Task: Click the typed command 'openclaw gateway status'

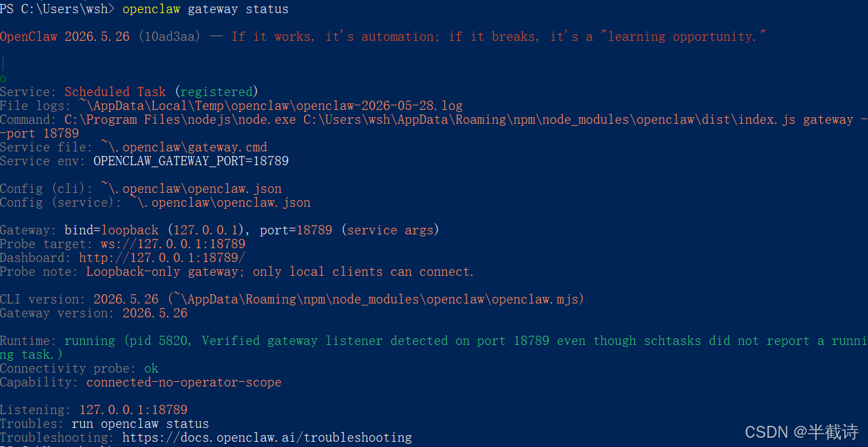Action: pyautogui.click(x=205, y=9)
